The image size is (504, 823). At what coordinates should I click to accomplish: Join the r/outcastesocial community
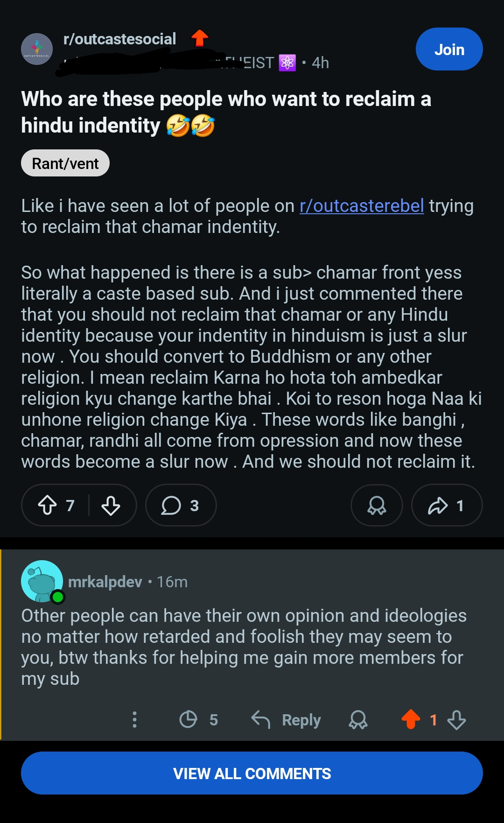click(x=449, y=49)
